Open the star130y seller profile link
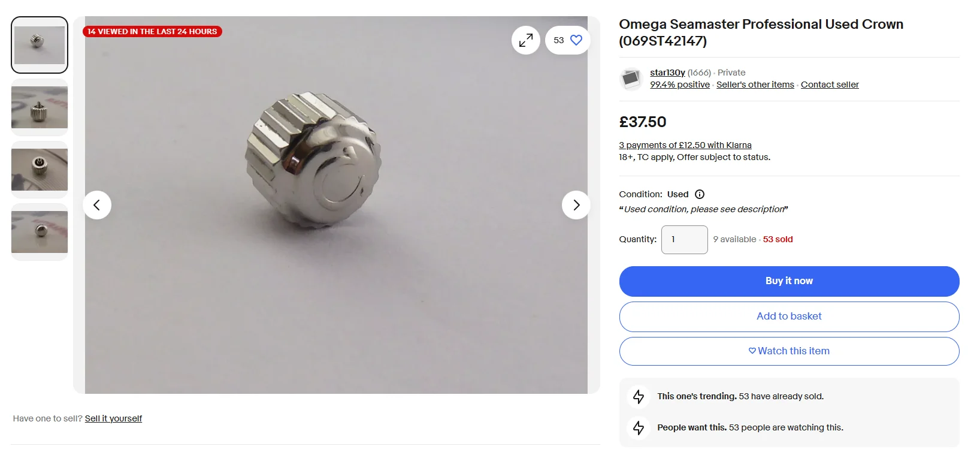The image size is (980, 452). click(667, 73)
